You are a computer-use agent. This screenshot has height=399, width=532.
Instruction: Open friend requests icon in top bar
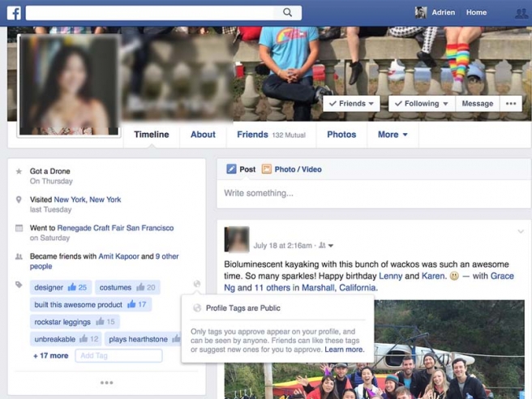coord(521,13)
